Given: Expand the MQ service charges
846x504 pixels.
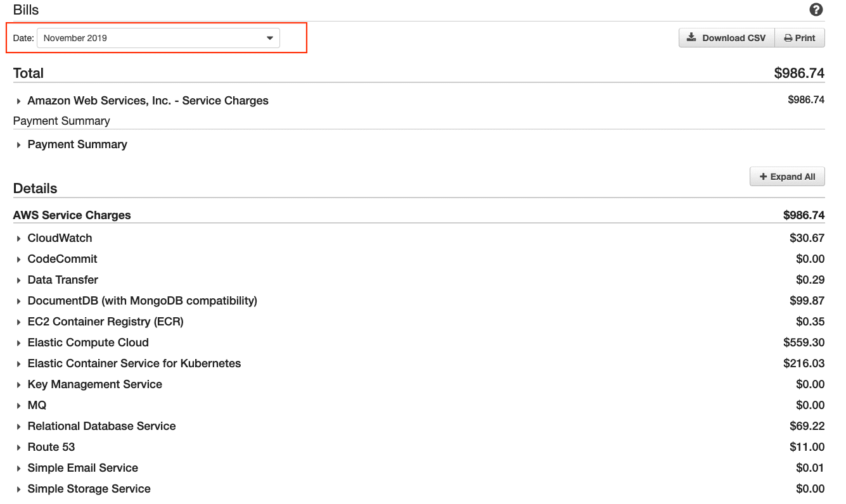Looking at the screenshot, I should (37, 405).
